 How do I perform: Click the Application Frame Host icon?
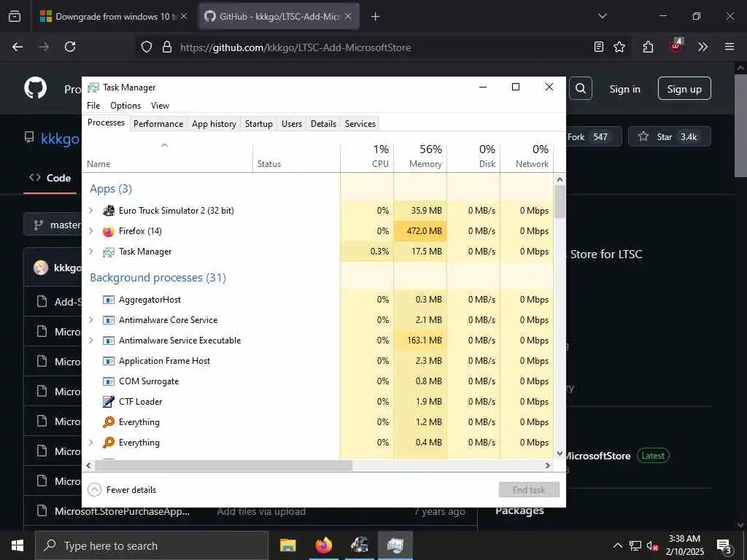pyautogui.click(x=109, y=360)
